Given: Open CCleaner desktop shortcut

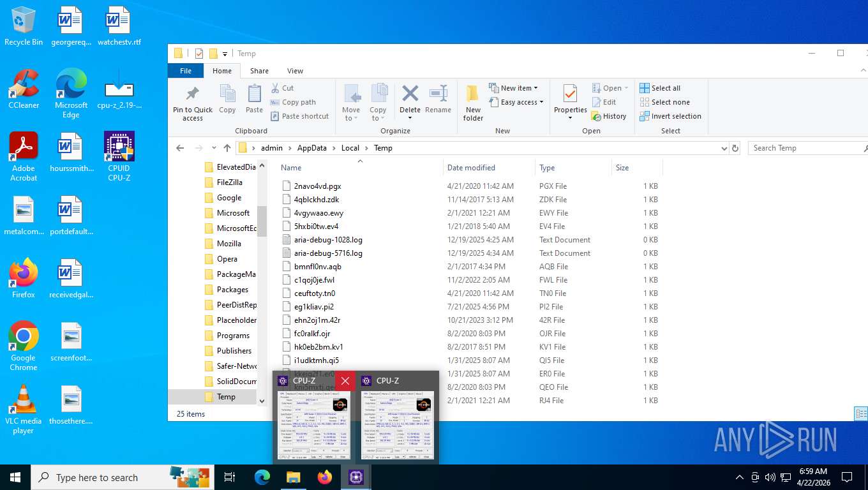Looking at the screenshot, I should (24, 89).
